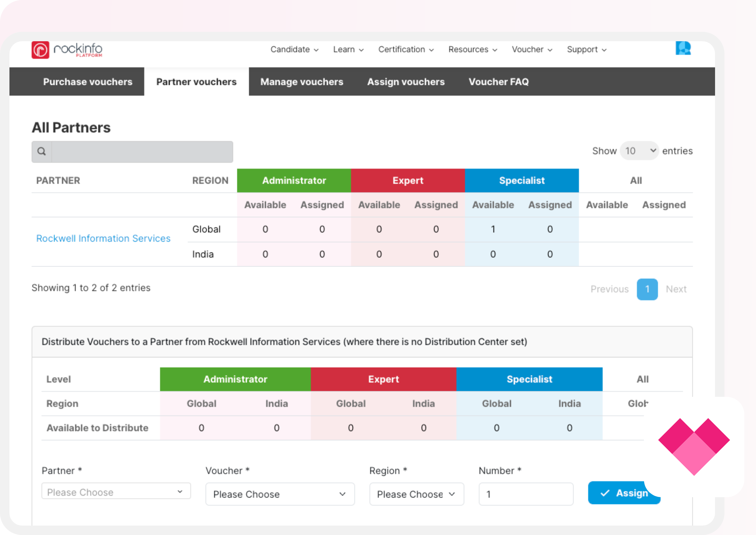Click the rockinfo platform logo
This screenshot has height=535, width=756.
tap(67, 50)
